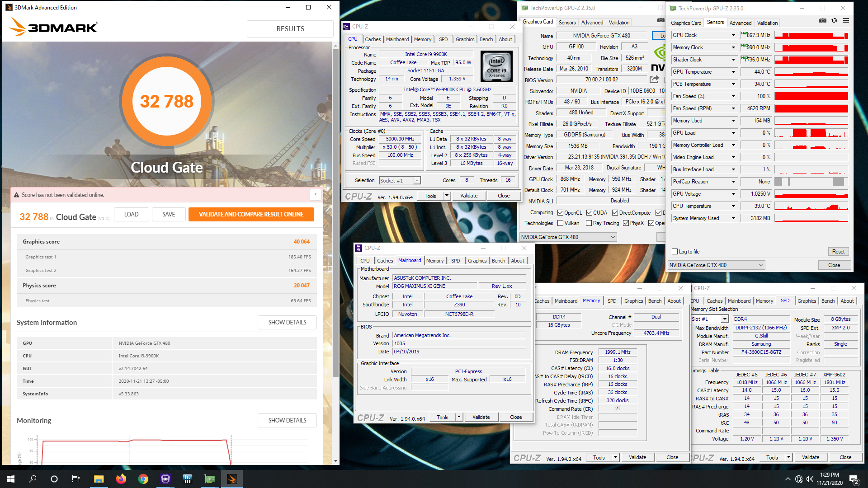Toggle the Vulkan checkbox in GPU-Z

coord(560,223)
